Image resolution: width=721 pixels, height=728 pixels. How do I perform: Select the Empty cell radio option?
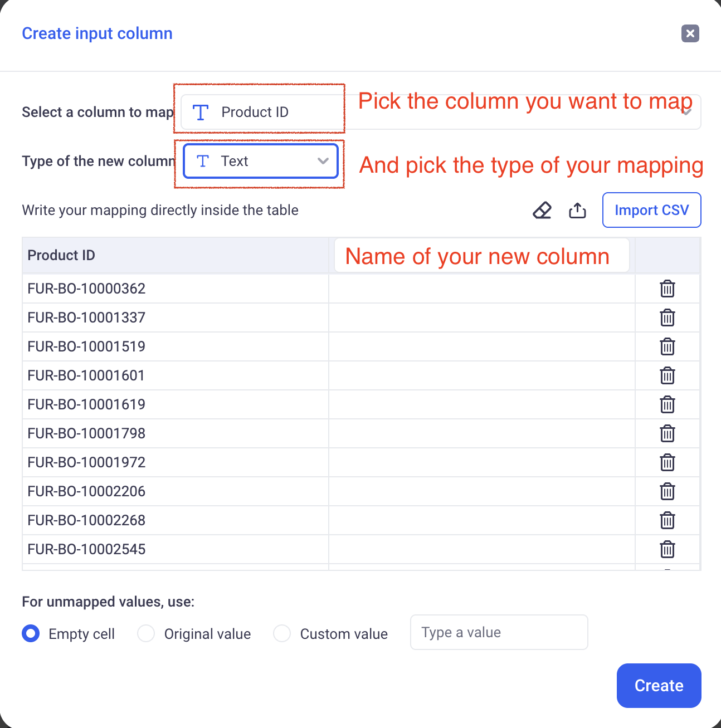click(31, 633)
